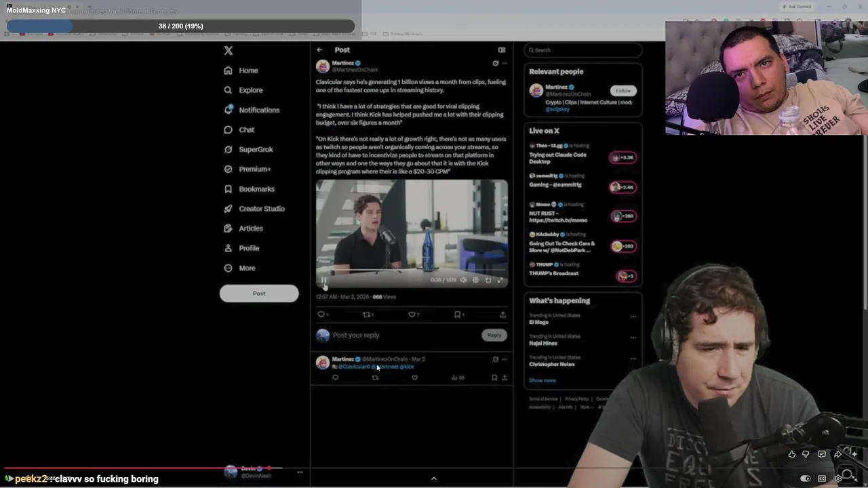The image size is (868, 488).
Task: Open Creator Studio in X sidebar
Action: coord(254,209)
